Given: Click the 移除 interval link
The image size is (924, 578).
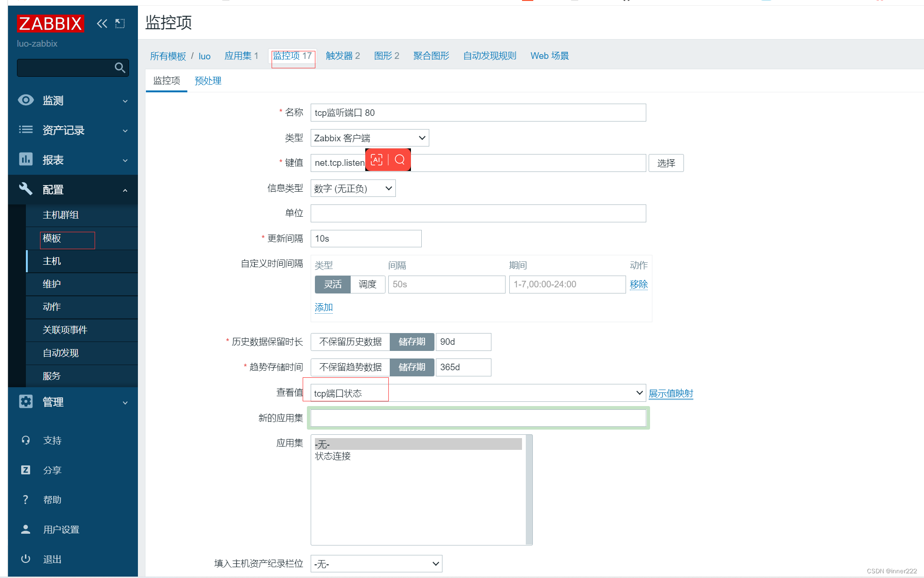Looking at the screenshot, I should coord(639,285).
